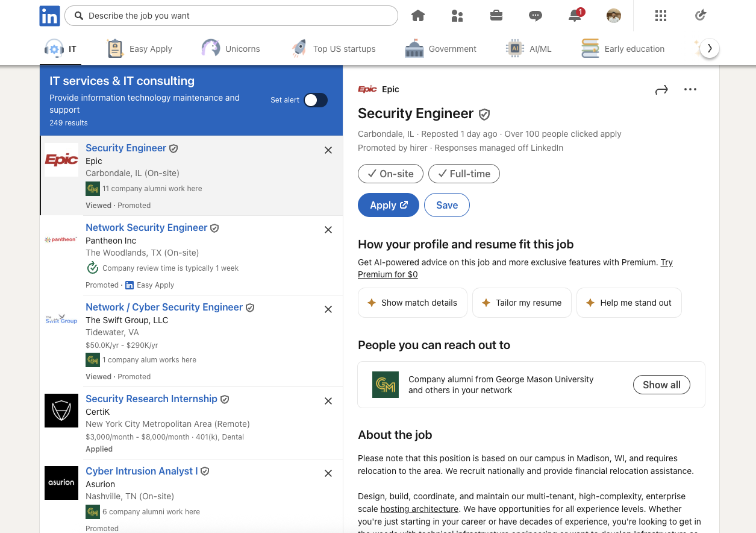Click the Pantheon company logo
Image resolution: width=756 pixels, height=533 pixels.
tap(61, 239)
